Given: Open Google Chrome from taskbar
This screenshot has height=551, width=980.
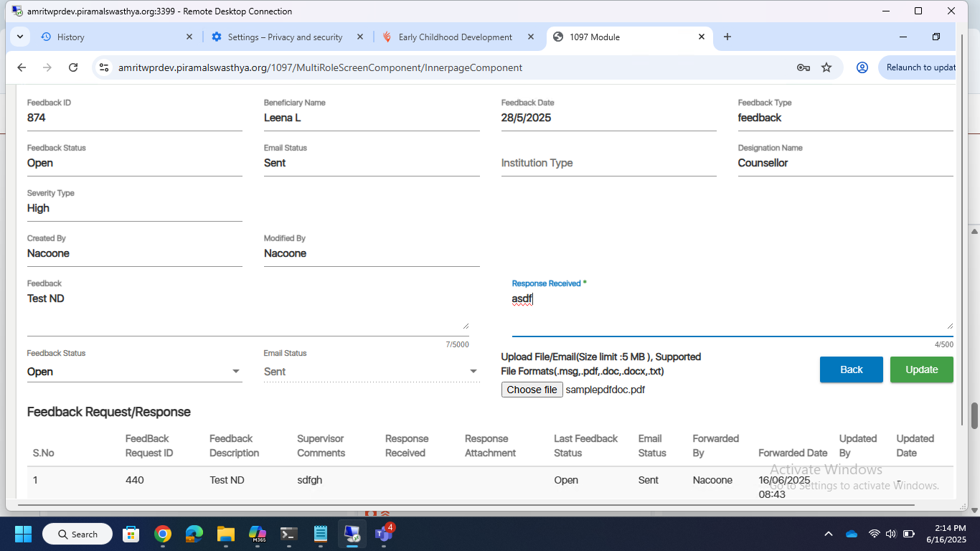Looking at the screenshot, I should tap(163, 534).
